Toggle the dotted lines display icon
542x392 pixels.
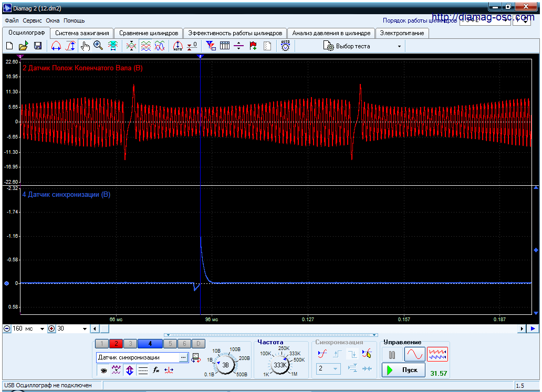pyautogui.click(x=143, y=370)
